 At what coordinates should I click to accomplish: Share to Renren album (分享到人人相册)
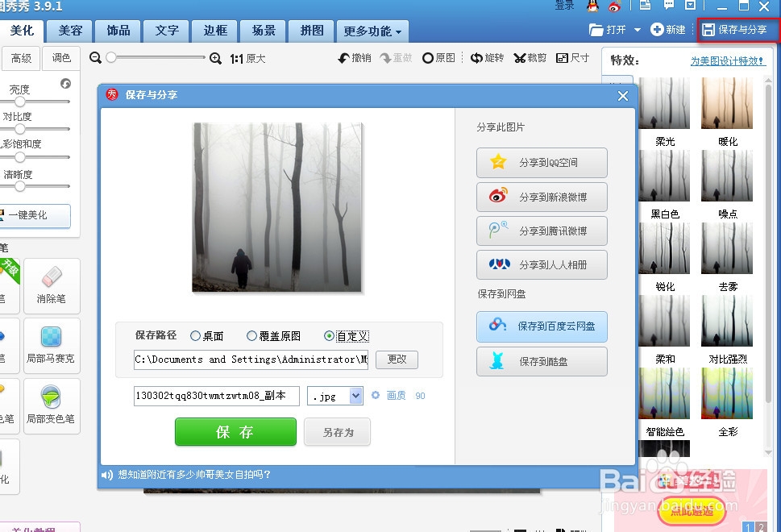coord(542,264)
